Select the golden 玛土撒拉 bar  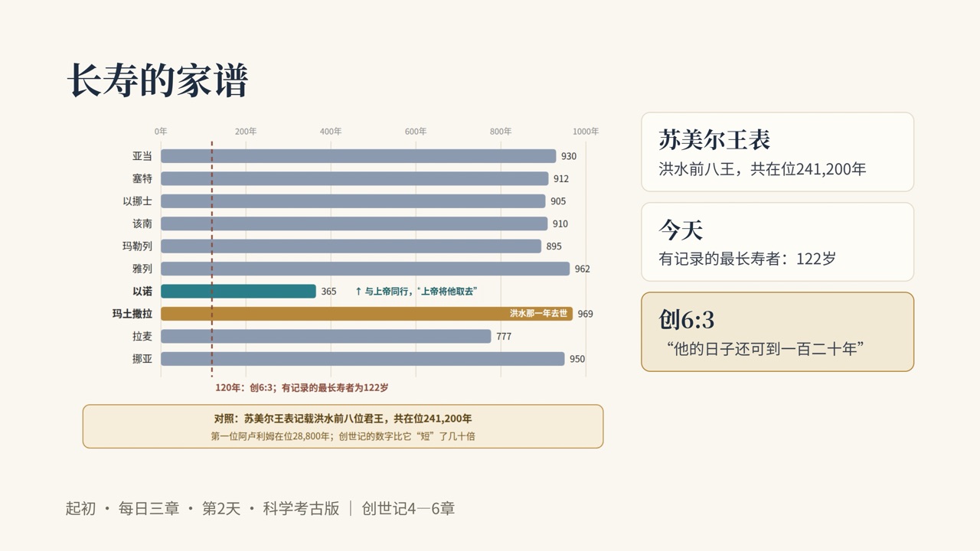point(367,314)
